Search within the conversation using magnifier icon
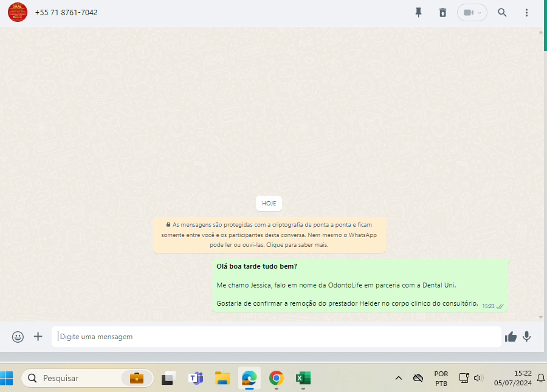547x392 pixels. (502, 13)
